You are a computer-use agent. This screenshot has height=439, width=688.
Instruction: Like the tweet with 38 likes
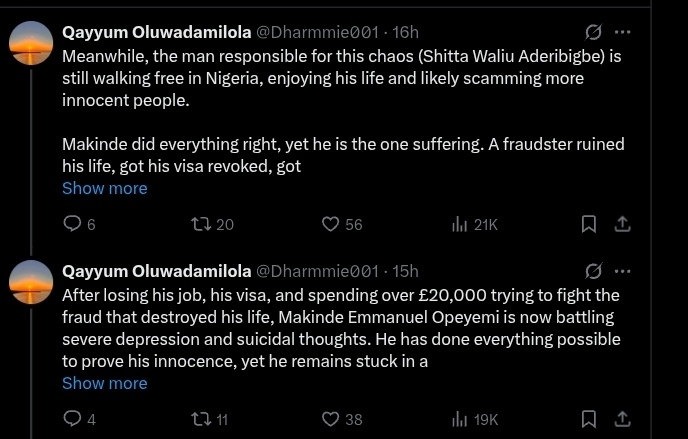coord(331,419)
